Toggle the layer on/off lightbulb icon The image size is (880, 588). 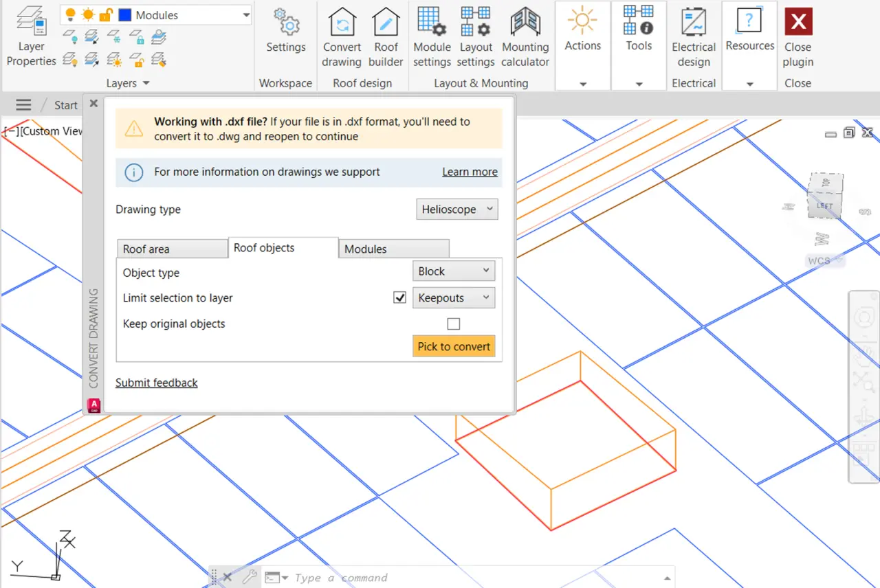[x=70, y=14]
